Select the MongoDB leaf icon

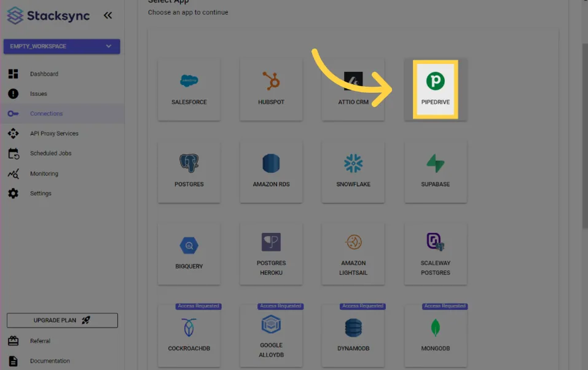tap(436, 328)
